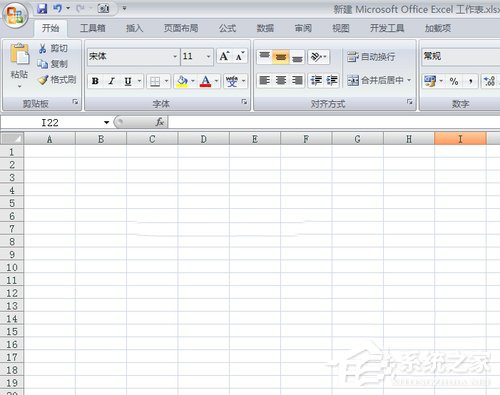Screen dimensions: 500x395
Task: Center cell text horizontally
Action: (x=281, y=80)
